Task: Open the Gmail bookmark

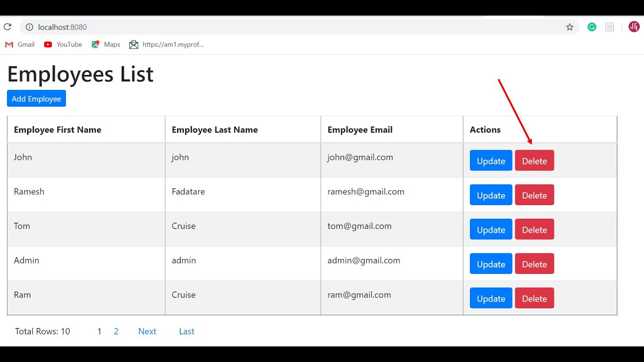Action: pyautogui.click(x=20, y=44)
